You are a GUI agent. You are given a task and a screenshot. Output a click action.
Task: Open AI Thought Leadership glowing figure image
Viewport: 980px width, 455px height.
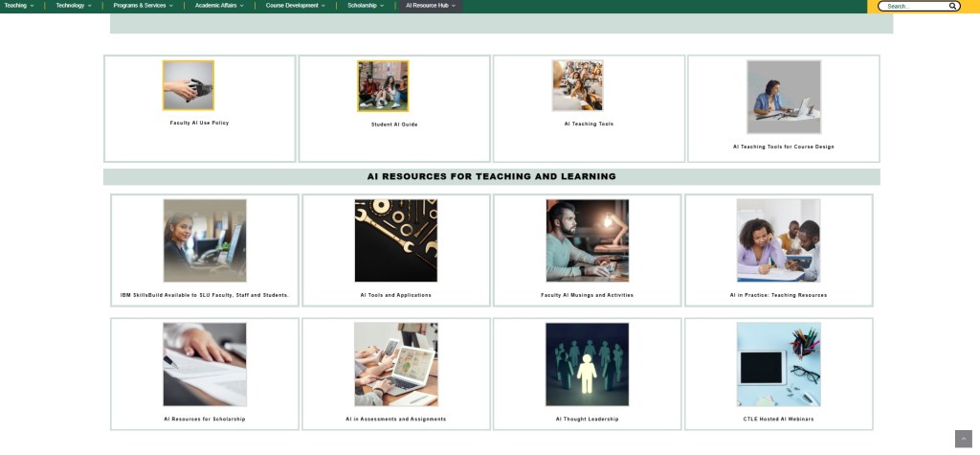(x=587, y=364)
